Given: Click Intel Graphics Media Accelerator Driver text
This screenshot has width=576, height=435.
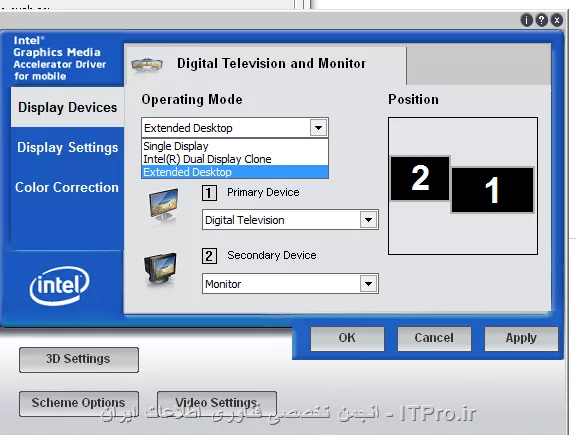Looking at the screenshot, I should point(60,58).
